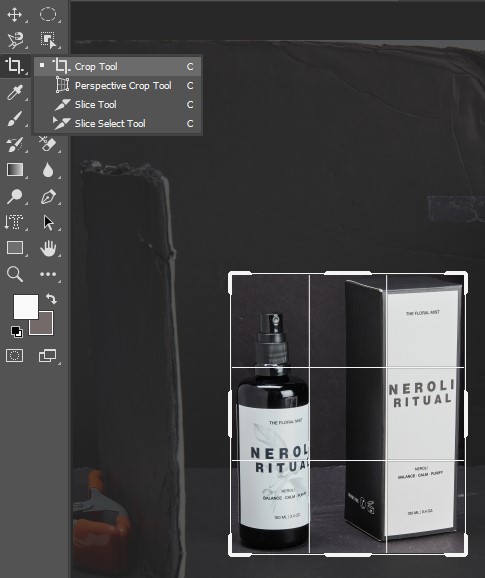Choose Perspective Crop Tool from the flyout

click(118, 86)
